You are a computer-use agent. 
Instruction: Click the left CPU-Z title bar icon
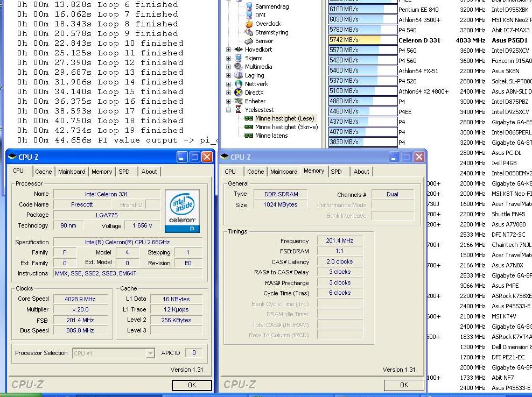(12, 157)
